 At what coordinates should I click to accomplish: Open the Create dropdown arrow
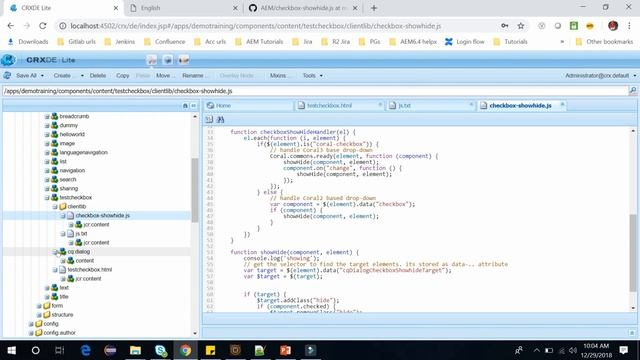coord(82,76)
